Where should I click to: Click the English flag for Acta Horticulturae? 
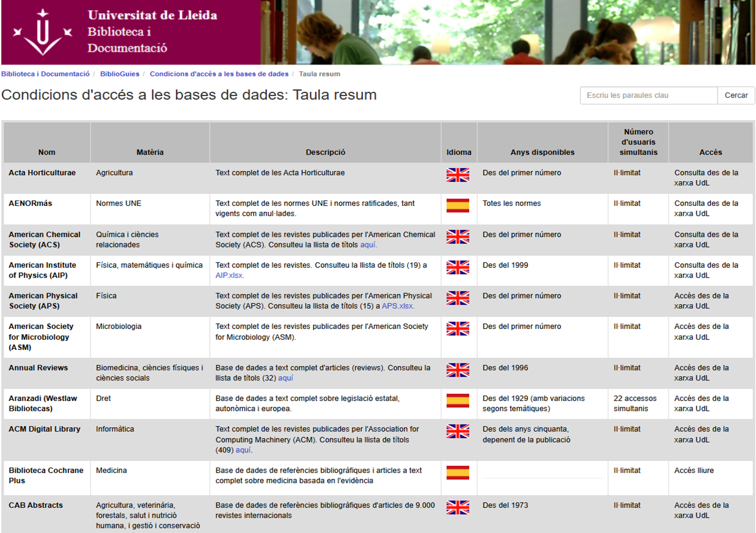click(x=458, y=176)
